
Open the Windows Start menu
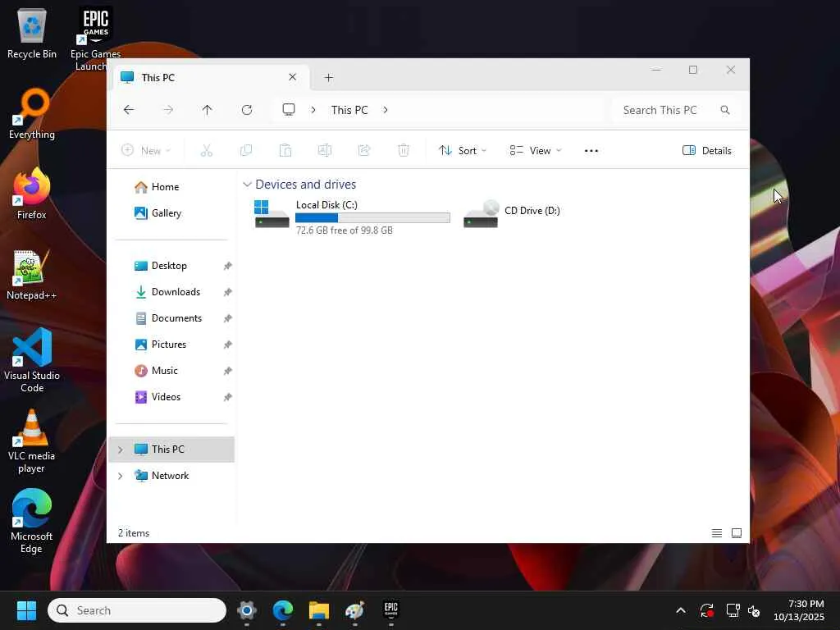[26, 610]
